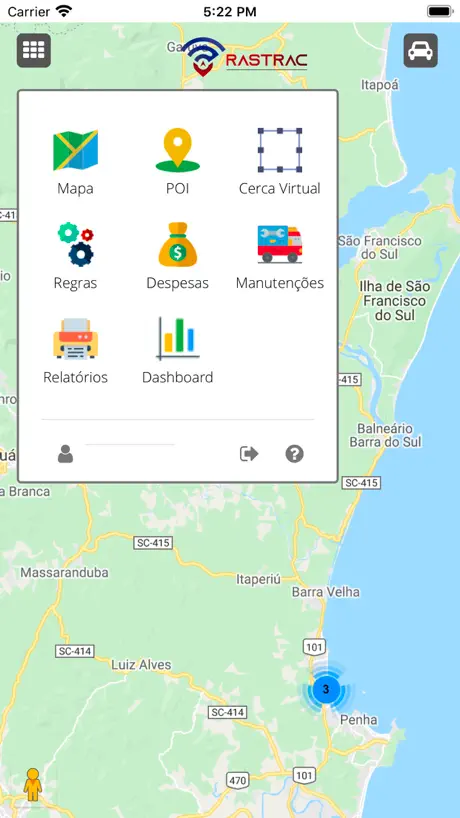460x818 pixels.
Task: Tap the user profile icon
Action: tap(65, 454)
